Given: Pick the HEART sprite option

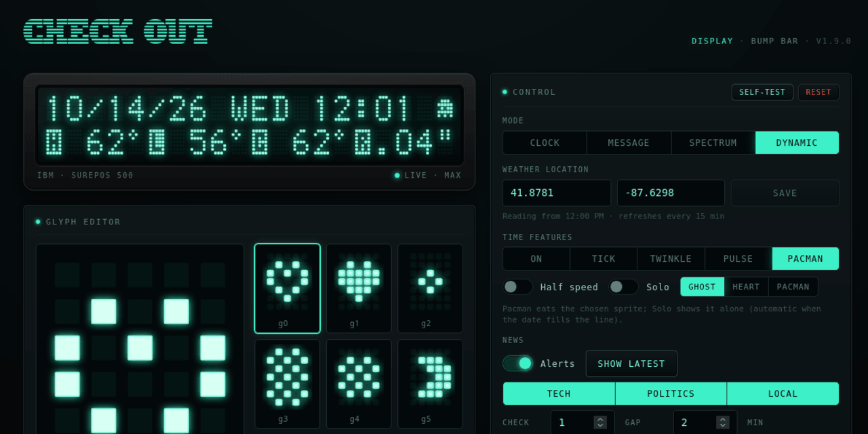Looking at the screenshot, I should [x=746, y=287].
